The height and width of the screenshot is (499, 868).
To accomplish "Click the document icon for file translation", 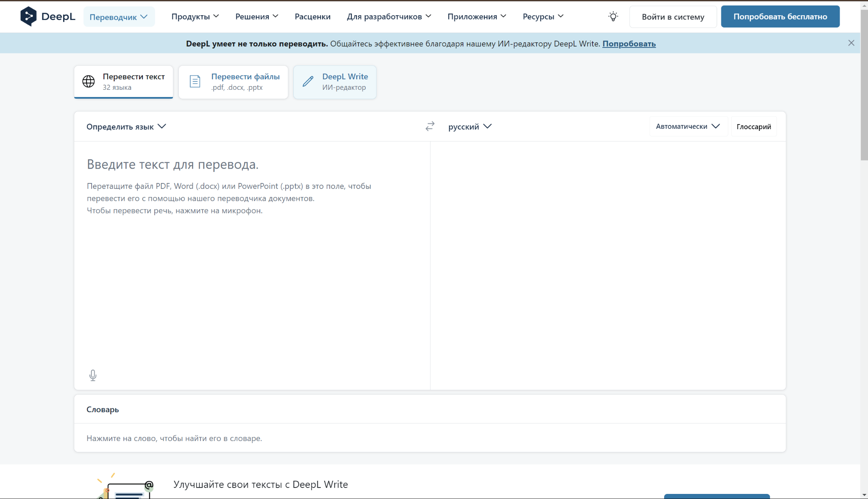I will tap(195, 81).
